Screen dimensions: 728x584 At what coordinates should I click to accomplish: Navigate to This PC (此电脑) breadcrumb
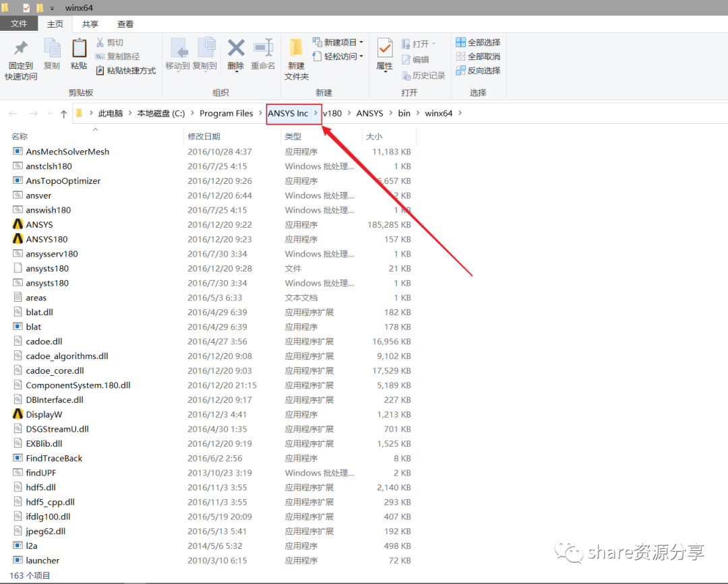[x=111, y=113]
